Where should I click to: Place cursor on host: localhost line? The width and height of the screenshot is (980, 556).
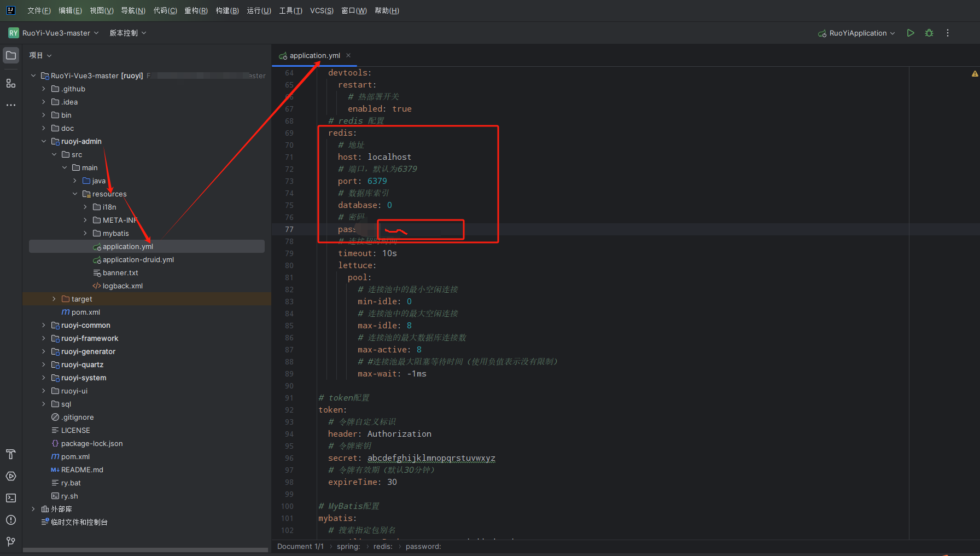pos(375,157)
